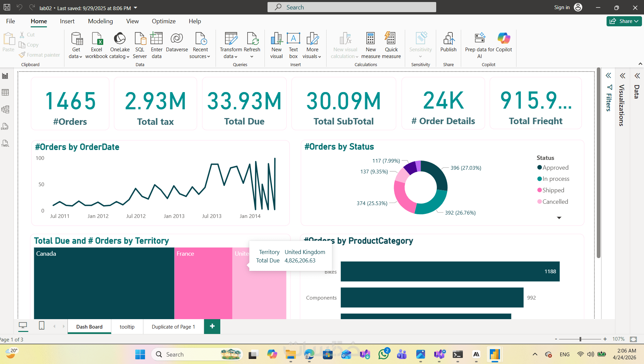Click the Excel workbook icon
This screenshot has width=644, height=364.
(96, 39)
